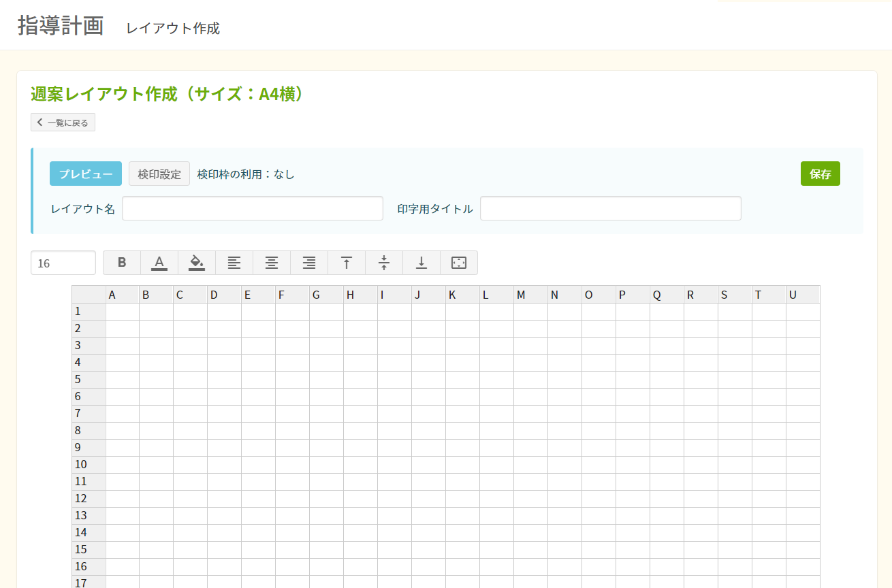Select row 3 header
This screenshot has height=588, width=892.
(89, 346)
